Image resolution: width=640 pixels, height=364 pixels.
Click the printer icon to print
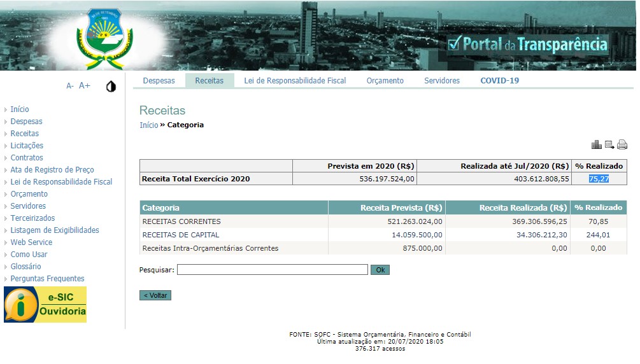click(622, 145)
